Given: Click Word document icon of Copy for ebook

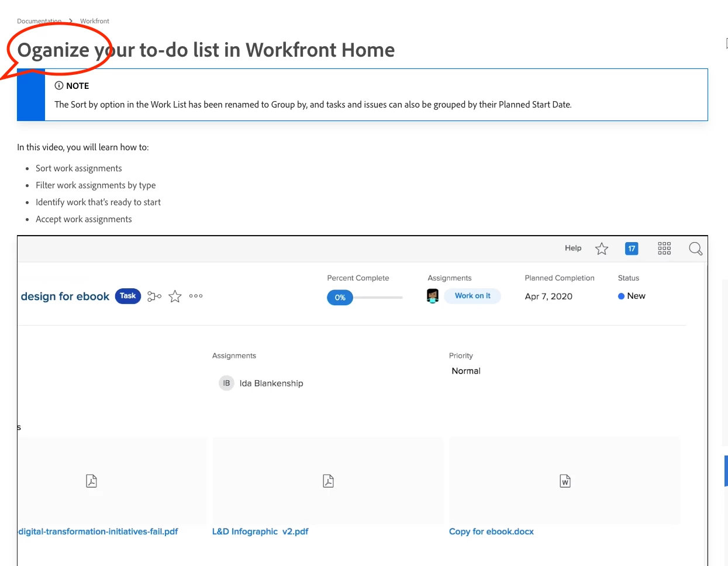Looking at the screenshot, I should pos(565,481).
